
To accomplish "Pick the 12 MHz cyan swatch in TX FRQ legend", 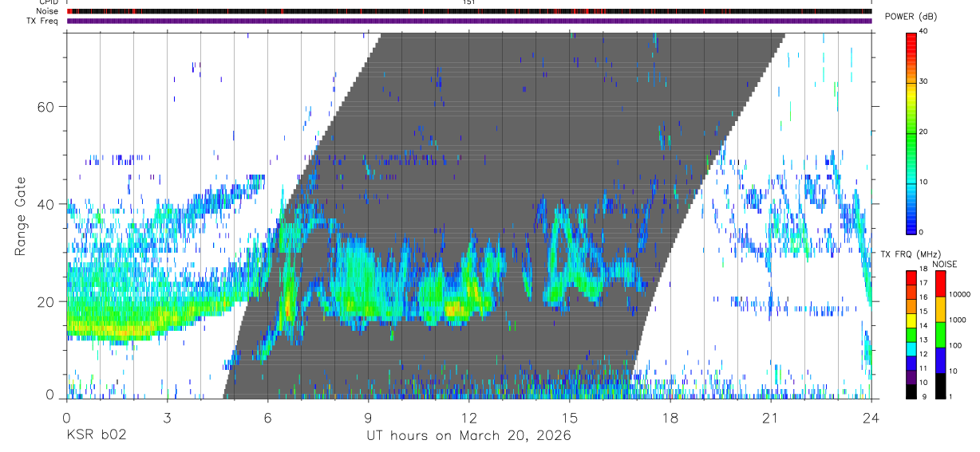I will (x=911, y=350).
